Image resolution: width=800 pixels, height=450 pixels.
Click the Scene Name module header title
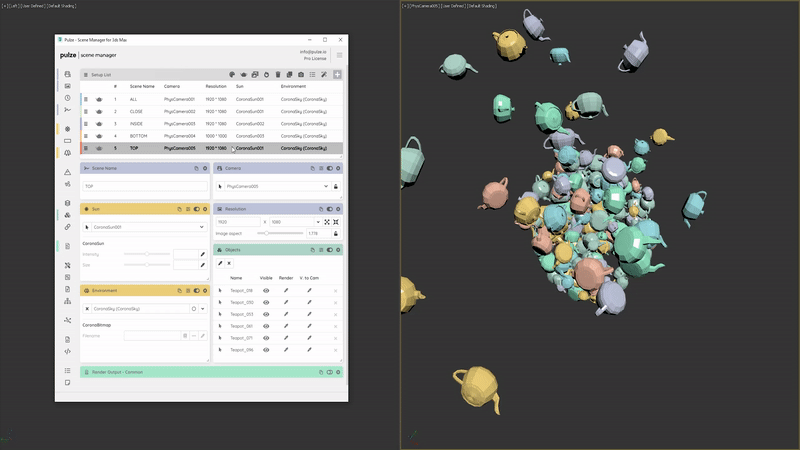tap(105, 168)
